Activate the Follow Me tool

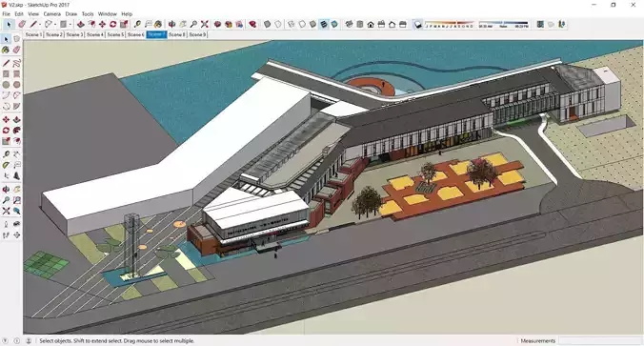click(16, 131)
